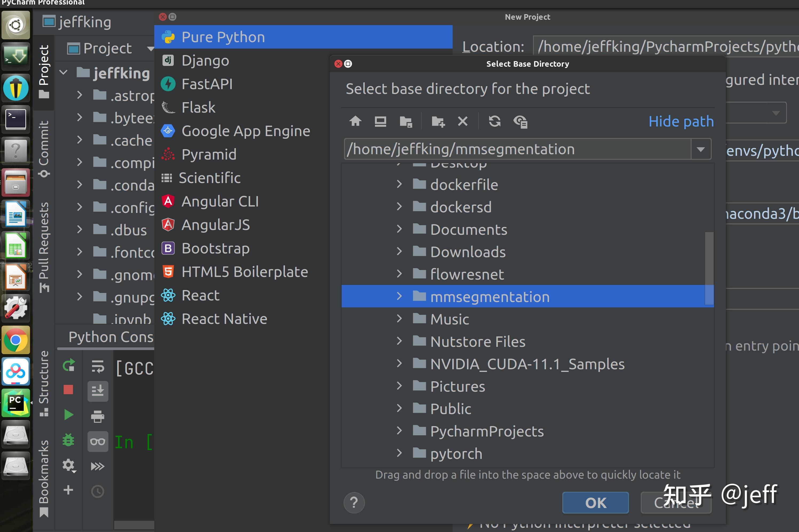This screenshot has height=532, width=799.
Task: Open help for Select Base Directory dialog
Action: pyautogui.click(x=354, y=502)
